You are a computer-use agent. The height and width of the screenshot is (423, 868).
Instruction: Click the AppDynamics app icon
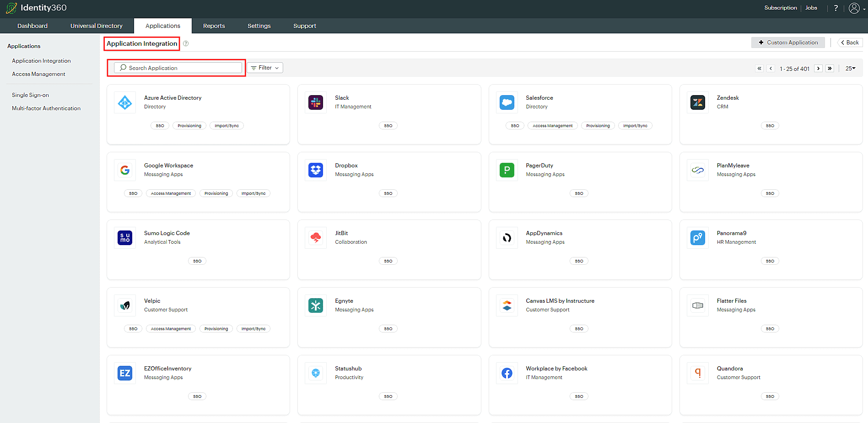(507, 238)
